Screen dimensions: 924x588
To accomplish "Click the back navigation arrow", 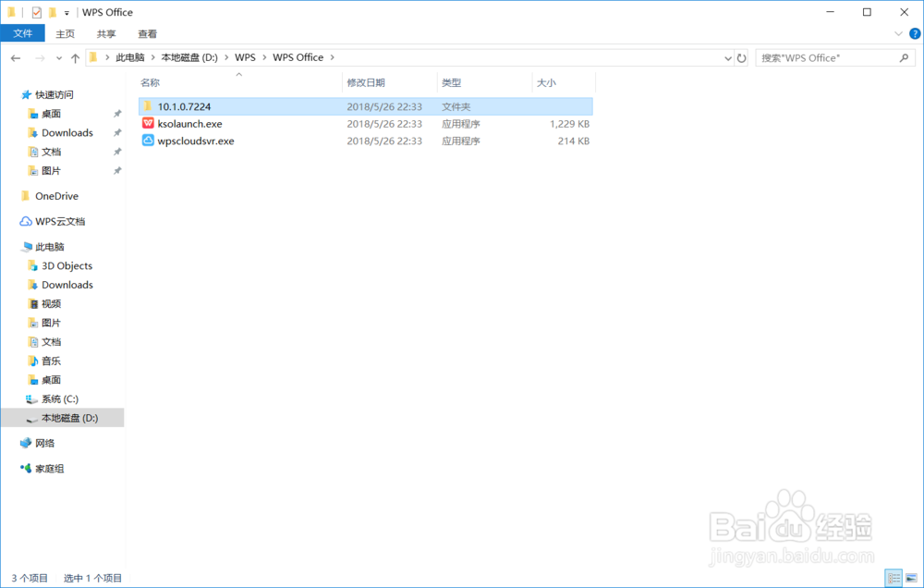I will [x=16, y=58].
